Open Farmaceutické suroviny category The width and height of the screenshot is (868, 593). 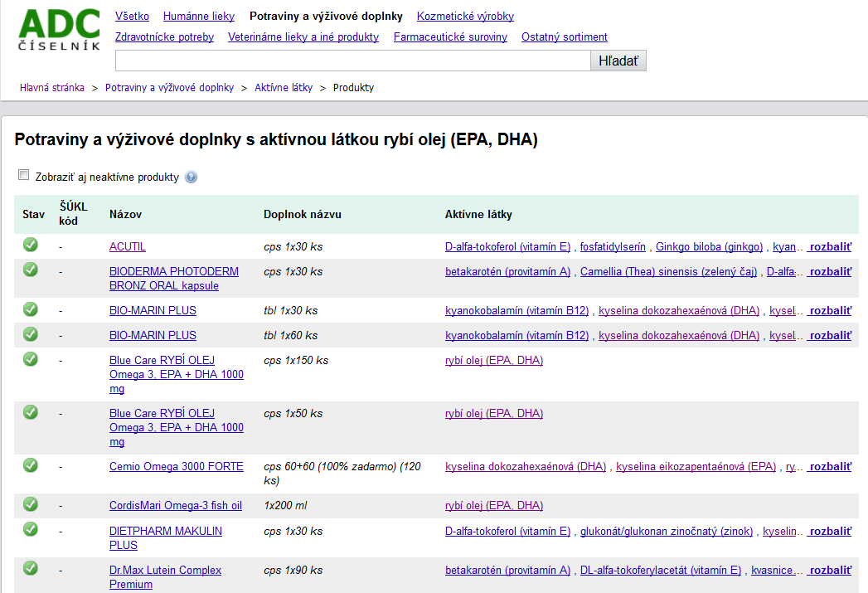[x=451, y=36]
